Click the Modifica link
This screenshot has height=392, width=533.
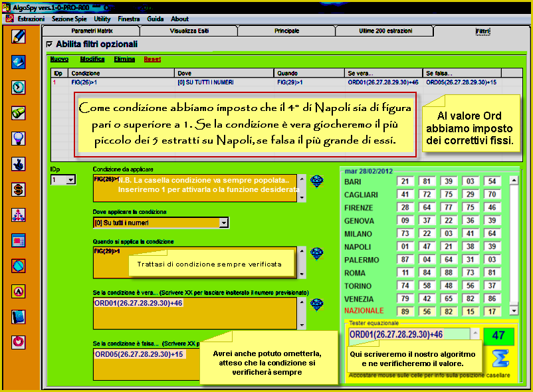[92, 59]
